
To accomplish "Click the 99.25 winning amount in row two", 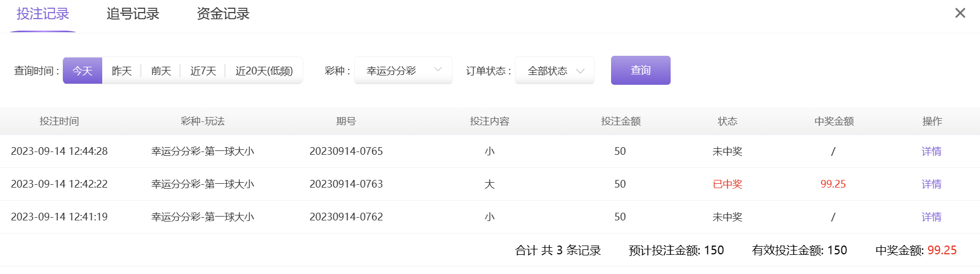I will point(833,184).
